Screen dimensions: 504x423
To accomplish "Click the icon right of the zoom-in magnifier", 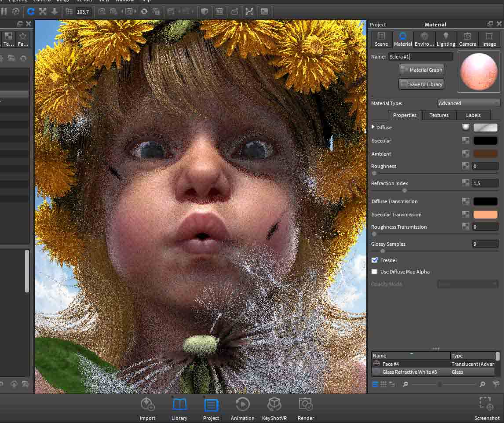I will pyautogui.click(x=496, y=384).
